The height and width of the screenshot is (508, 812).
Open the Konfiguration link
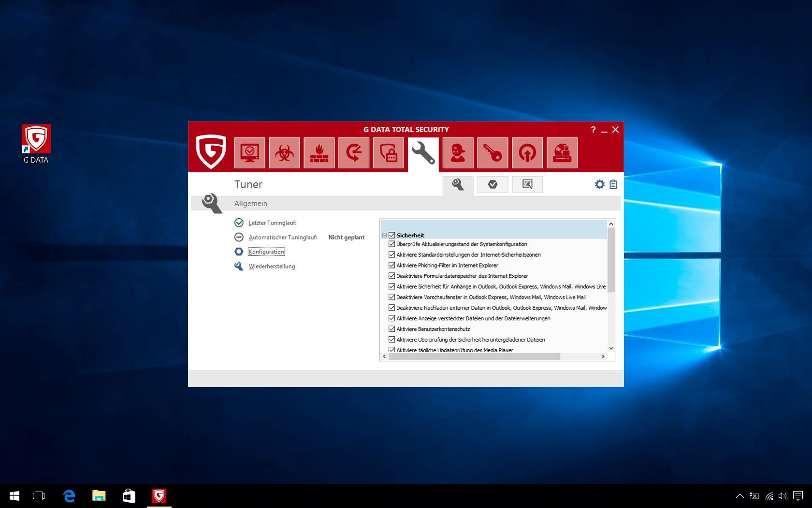tap(266, 252)
